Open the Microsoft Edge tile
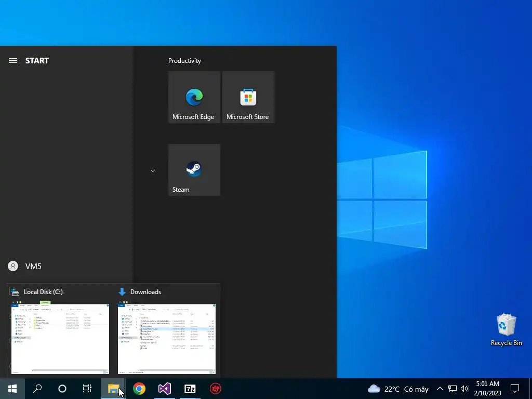 pyautogui.click(x=194, y=97)
